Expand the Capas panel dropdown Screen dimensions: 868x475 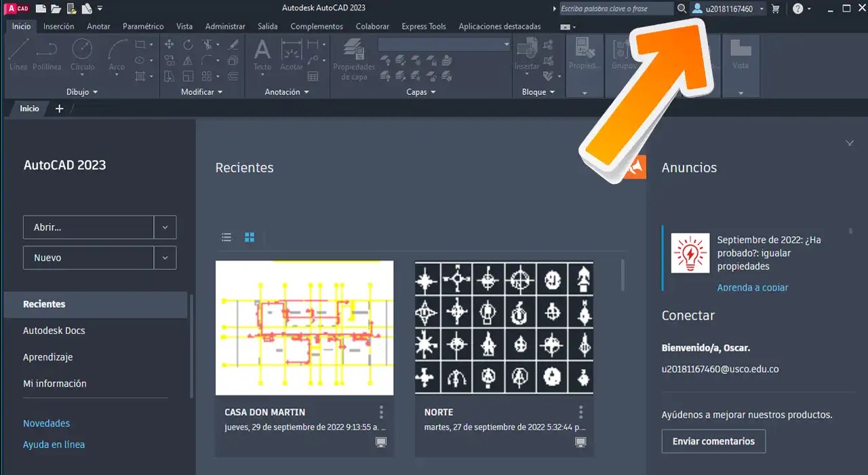421,92
